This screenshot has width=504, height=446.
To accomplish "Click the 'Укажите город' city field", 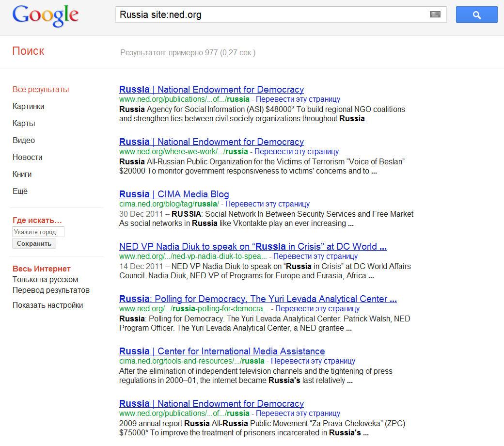I will (38, 232).
